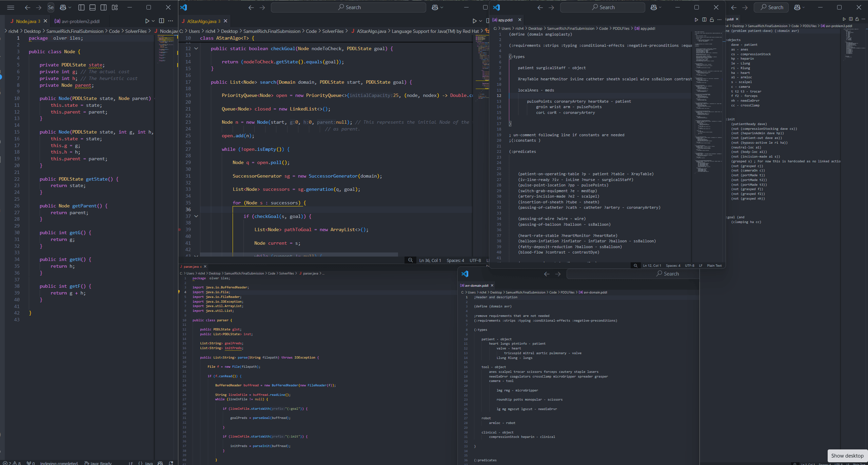Close the Node.java tab
Screen dimensions: 868x465
[45, 21]
